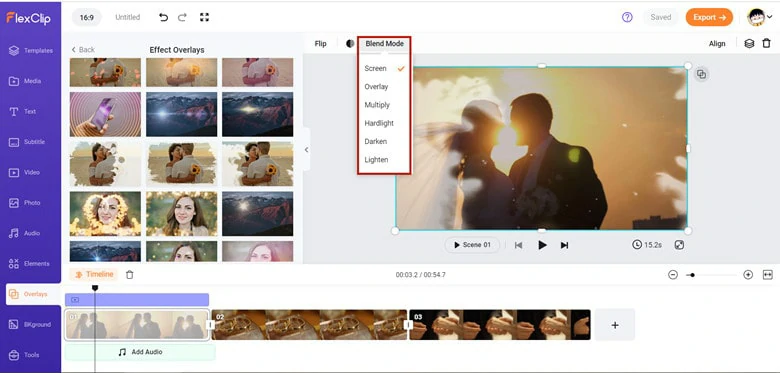Screen dimensions: 780x373
Task: Enter fullscreen editor mode icon
Action: (x=204, y=17)
